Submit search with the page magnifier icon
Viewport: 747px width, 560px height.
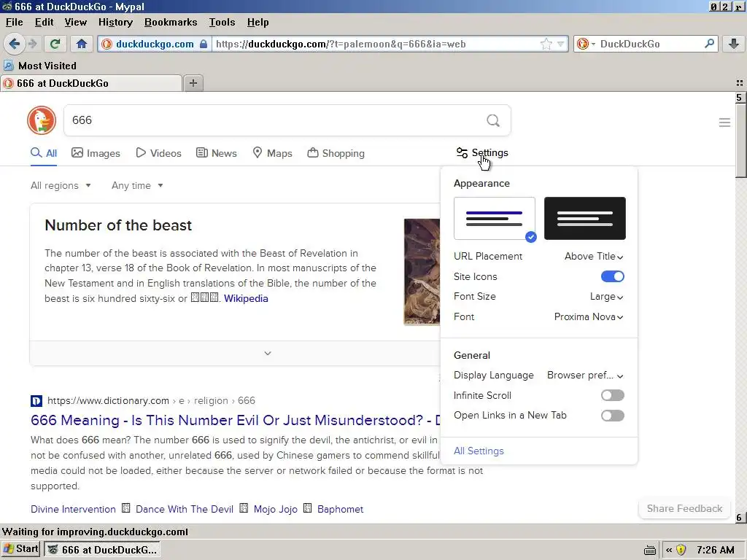pos(493,120)
